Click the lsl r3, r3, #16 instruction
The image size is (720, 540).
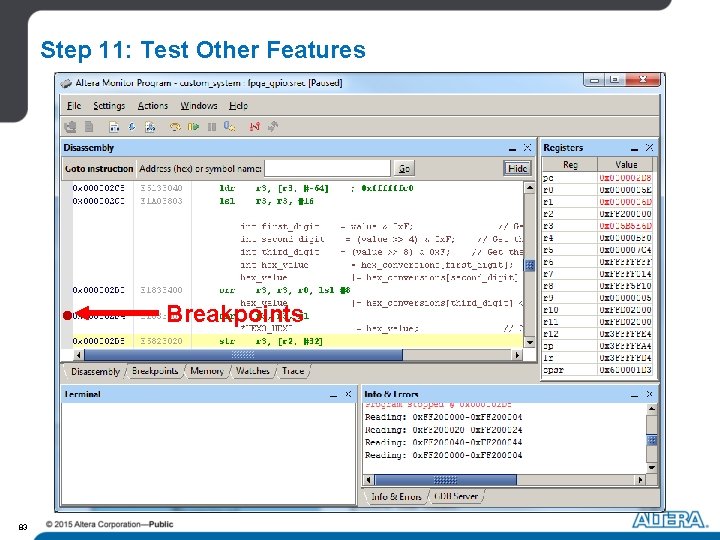tap(266, 201)
